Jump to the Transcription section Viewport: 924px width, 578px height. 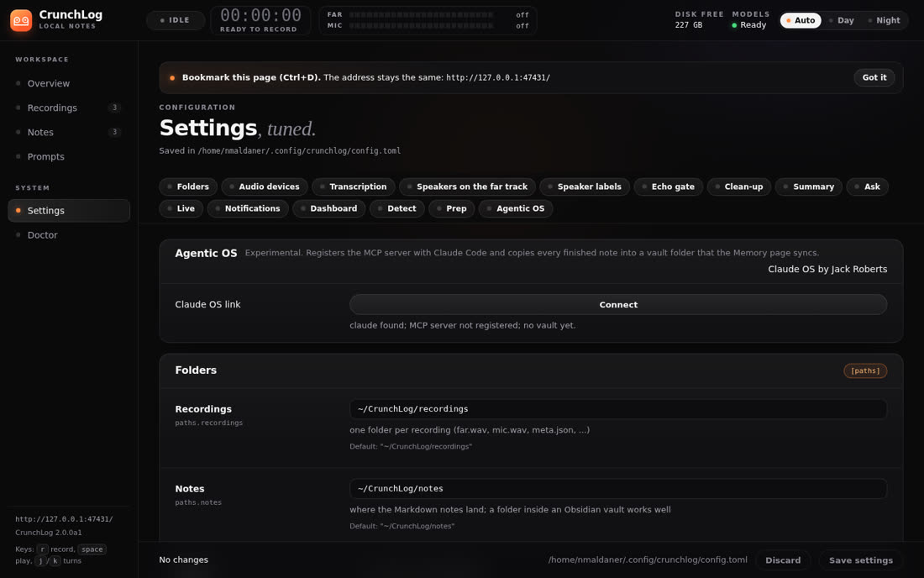(353, 187)
